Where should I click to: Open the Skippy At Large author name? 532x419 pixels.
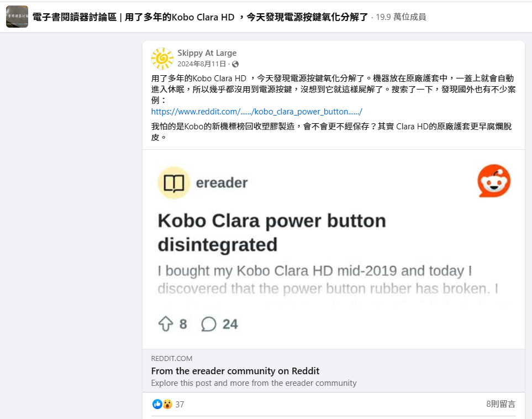[207, 53]
